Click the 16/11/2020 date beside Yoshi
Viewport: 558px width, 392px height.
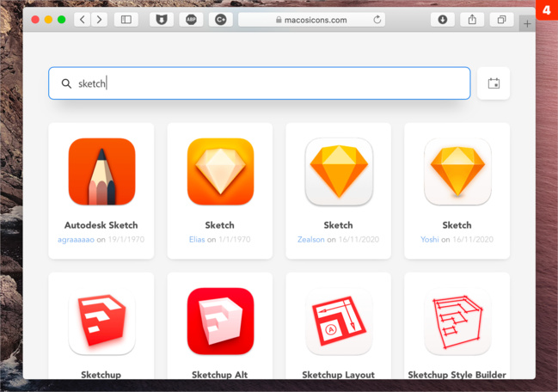click(x=473, y=239)
